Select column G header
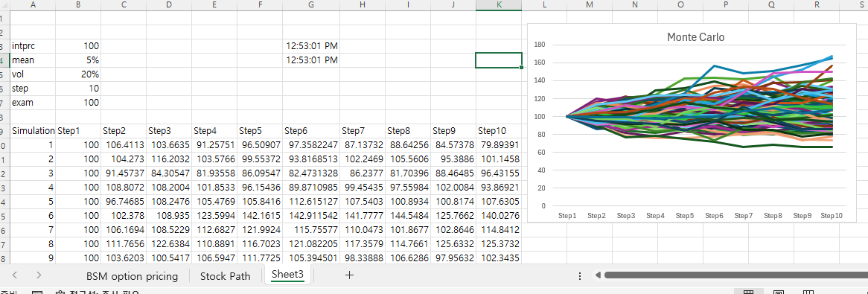868x294 pixels. click(x=311, y=5)
